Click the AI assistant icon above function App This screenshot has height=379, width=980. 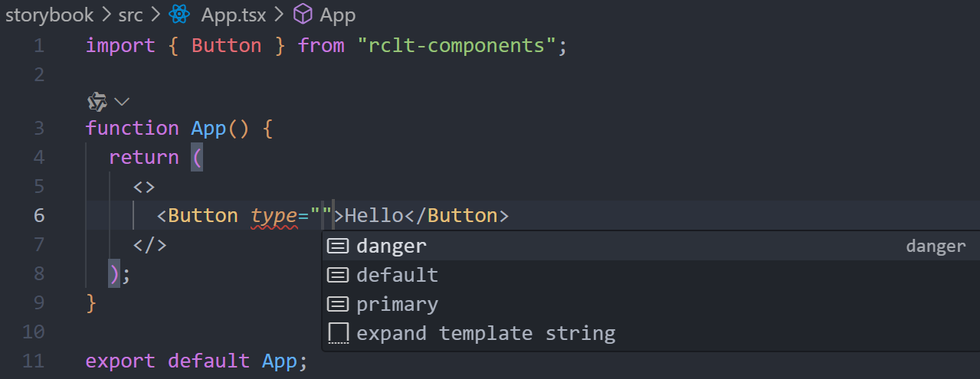[x=97, y=101]
